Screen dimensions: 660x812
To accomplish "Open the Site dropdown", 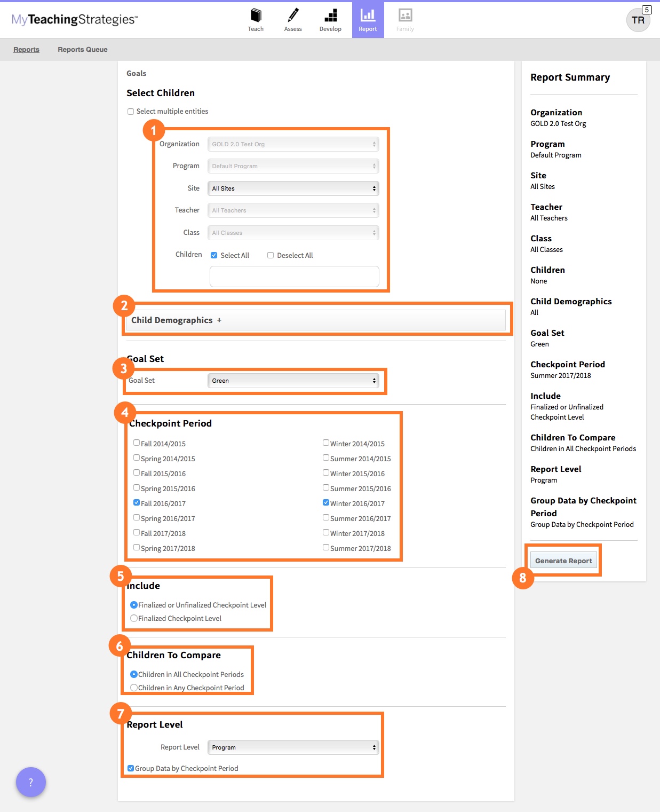I will (293, 188).
